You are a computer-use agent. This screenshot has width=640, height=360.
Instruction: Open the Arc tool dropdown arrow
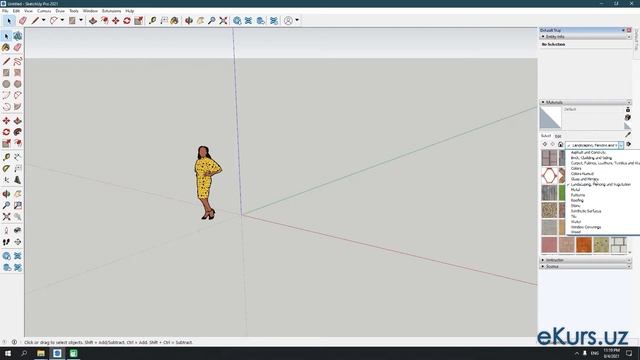coord(62,20)
